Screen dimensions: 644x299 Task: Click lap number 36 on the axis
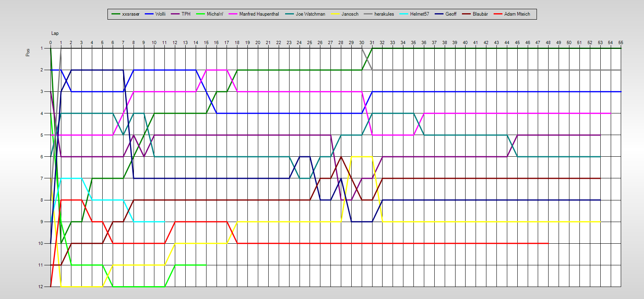[x=424, y=42]
